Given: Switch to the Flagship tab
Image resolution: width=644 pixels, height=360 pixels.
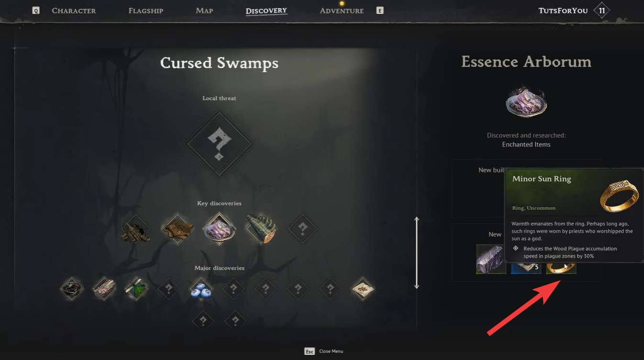Looking at the screenshot, I should coord(146,11).
